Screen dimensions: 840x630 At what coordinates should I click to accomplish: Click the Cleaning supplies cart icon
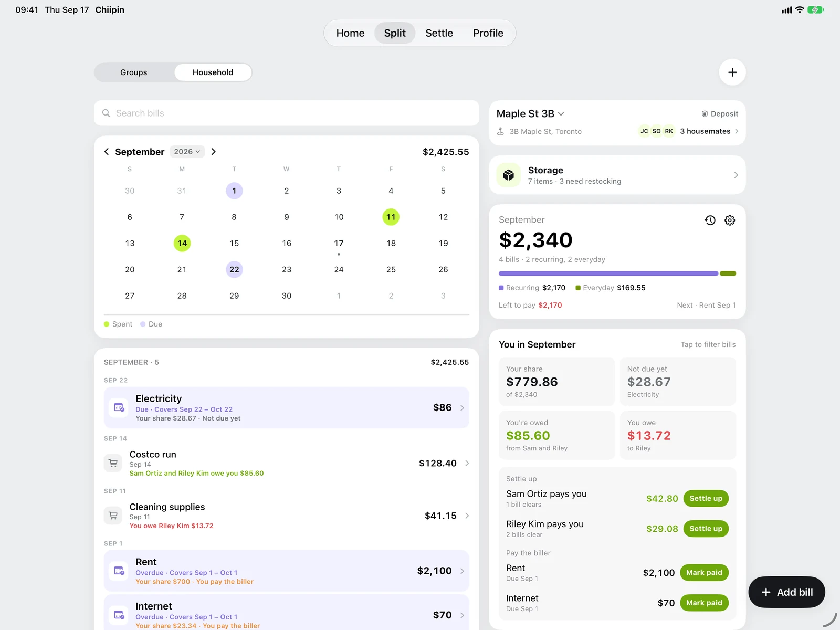coord(113,516)
